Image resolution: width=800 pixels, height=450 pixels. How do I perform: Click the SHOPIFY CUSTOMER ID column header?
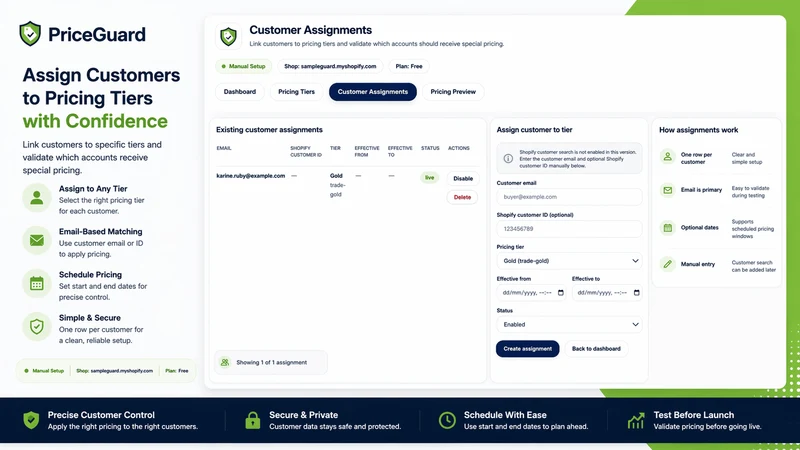tap(306, 152)
